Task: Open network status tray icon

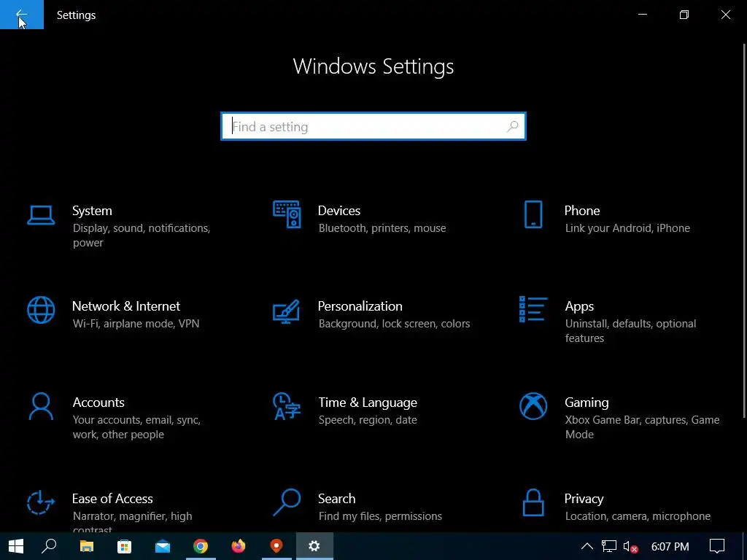Action: click(609, 546)
